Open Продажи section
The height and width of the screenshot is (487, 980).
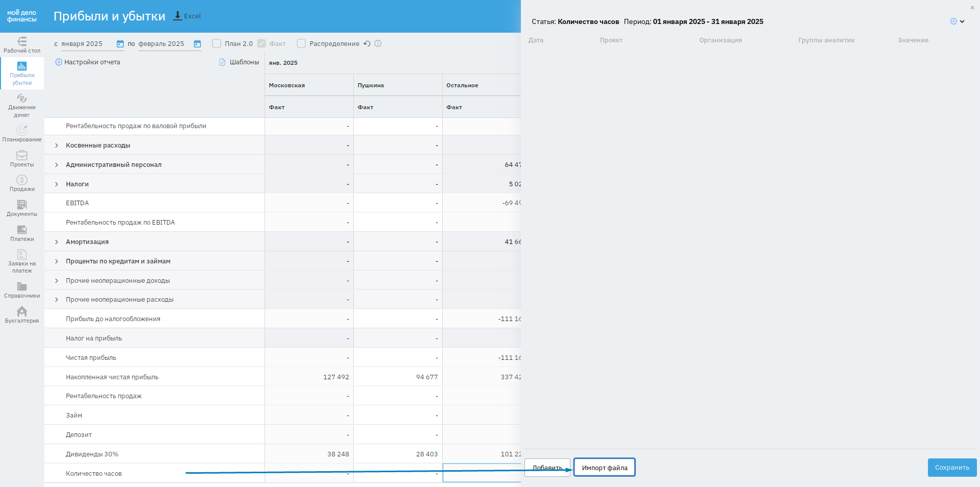[x=22, y=184]
